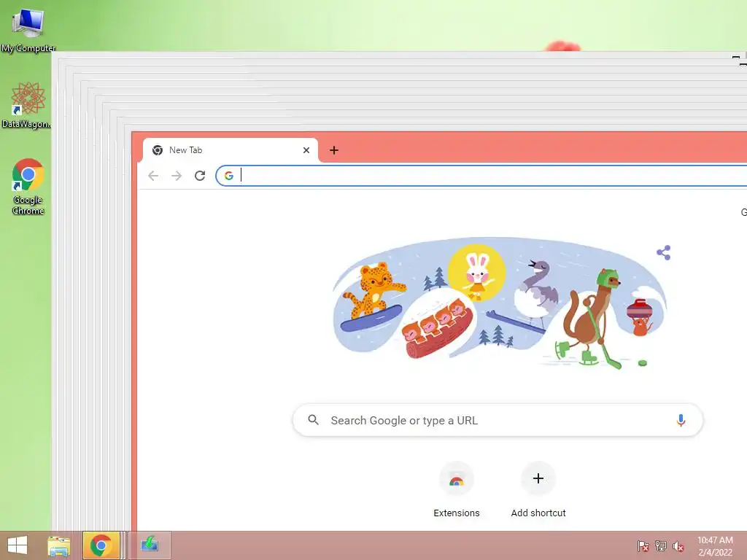Open the Extensions shortcut tile
This screenshot has width=747, height=560.
pos(457,478)
